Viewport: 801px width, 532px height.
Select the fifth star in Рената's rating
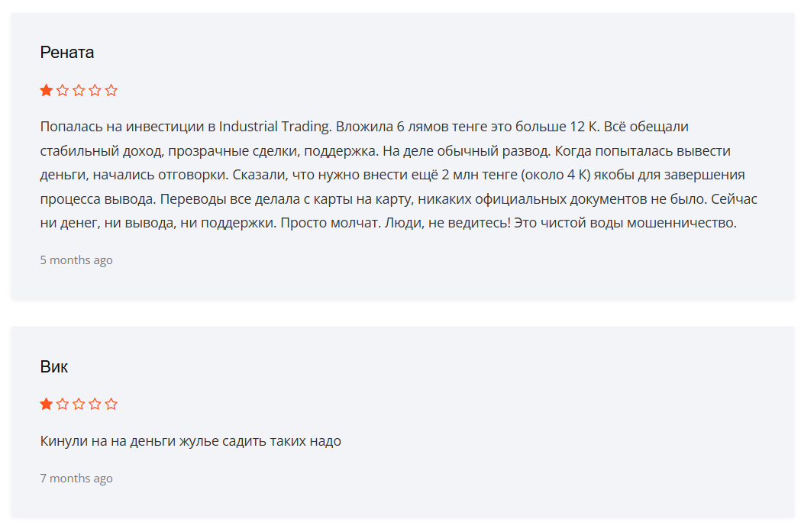tap(111, 90)
